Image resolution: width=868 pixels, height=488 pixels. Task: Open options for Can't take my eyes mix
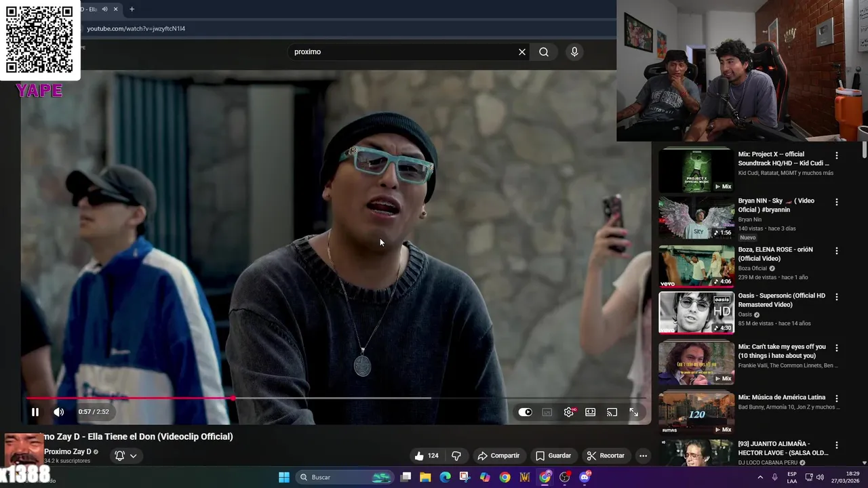(836, 348)
